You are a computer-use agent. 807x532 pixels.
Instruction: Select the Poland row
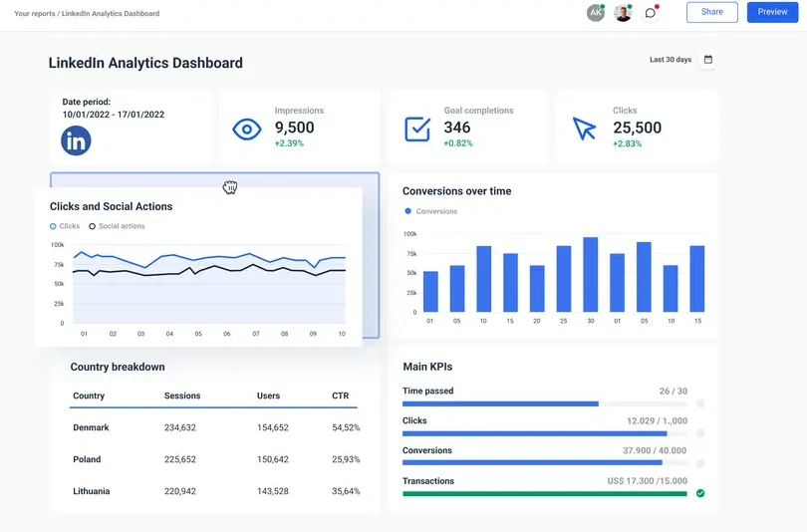pyautogui.click(x=215, y=459)
